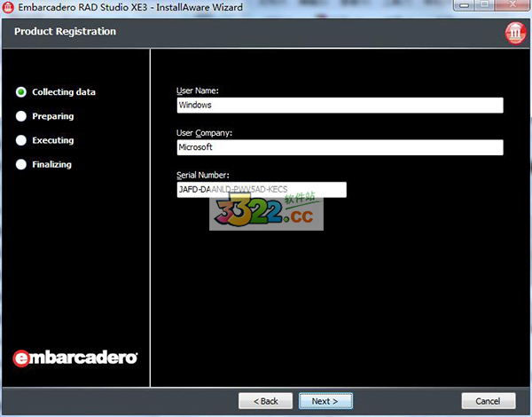
Task: Click the 'Executing' step label
Action: [x=53, y=140]
